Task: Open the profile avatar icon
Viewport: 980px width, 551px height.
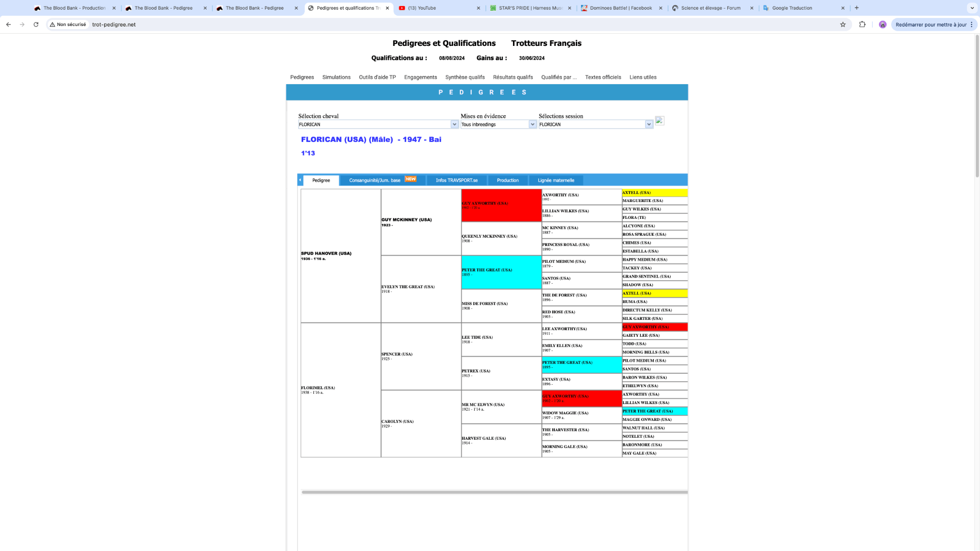Action: 883,24
